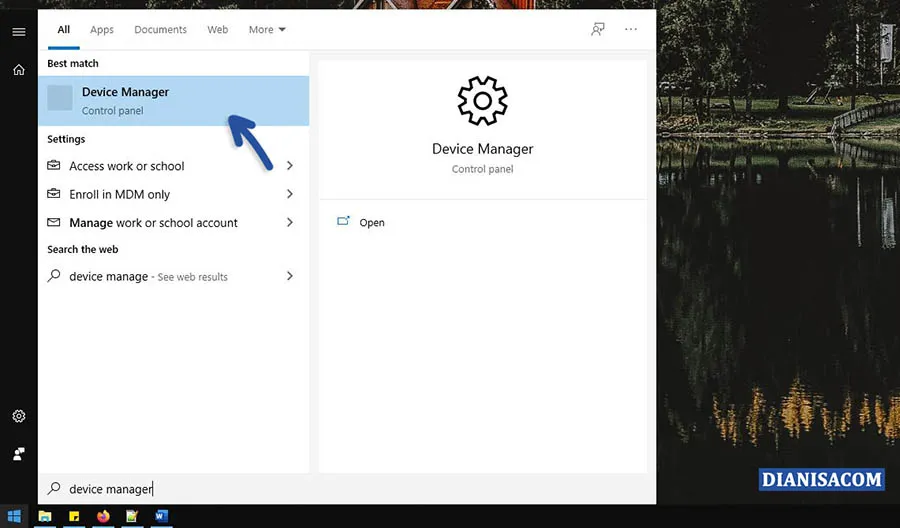Click the Windows Start button
Image resolution: width=900 pixels, height=528 pixels.
(14, 516)
